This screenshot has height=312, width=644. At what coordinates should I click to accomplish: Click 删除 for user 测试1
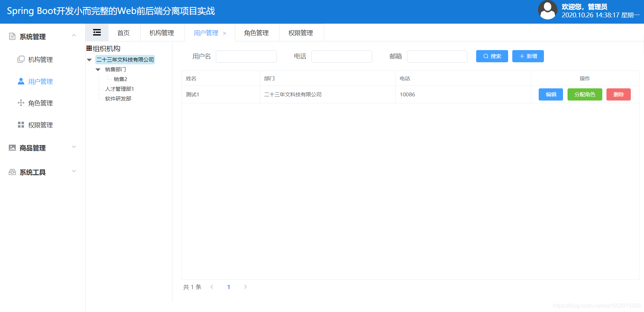tap(619, 94)
